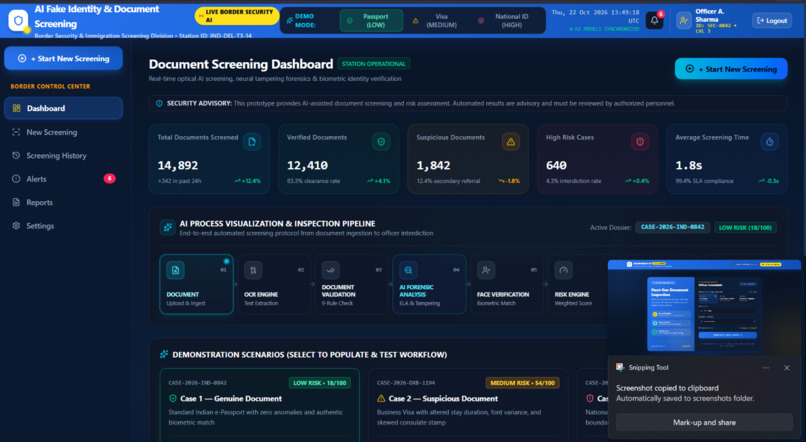Open the notifications bell icon
This screenshot has height=442, width=806.
point(654,21)
